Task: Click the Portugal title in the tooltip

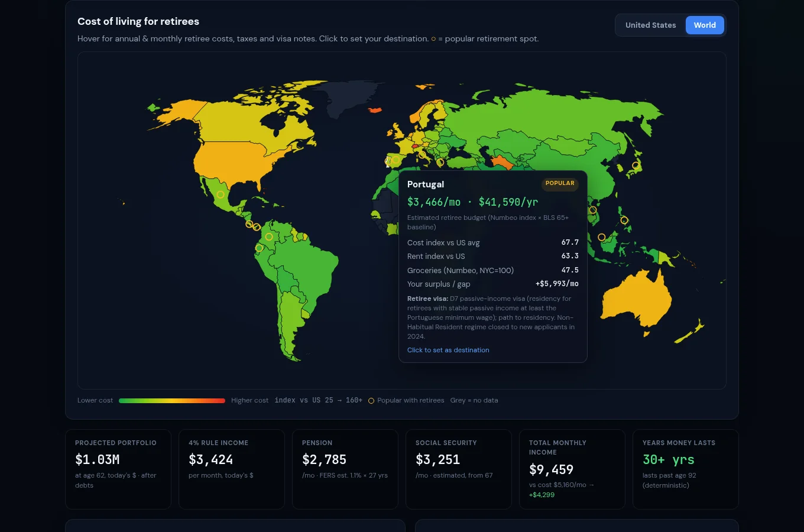Action: pos(426,184)
